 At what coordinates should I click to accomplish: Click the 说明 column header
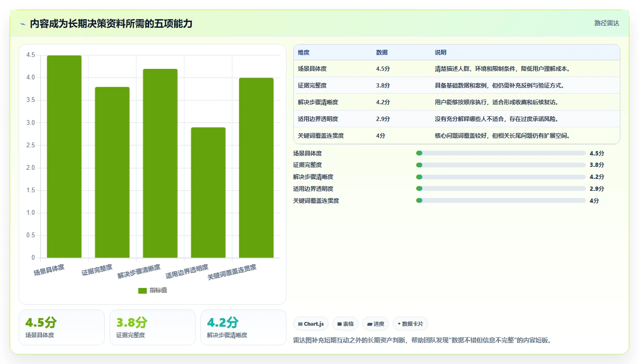441,53
